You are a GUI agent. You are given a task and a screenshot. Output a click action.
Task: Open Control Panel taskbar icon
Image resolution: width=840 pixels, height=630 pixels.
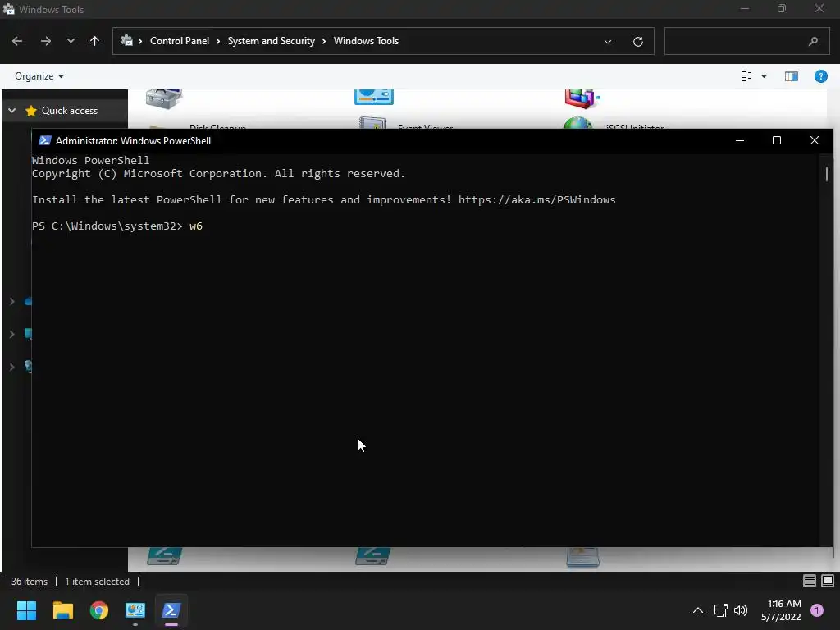click(x=135, y=610)
